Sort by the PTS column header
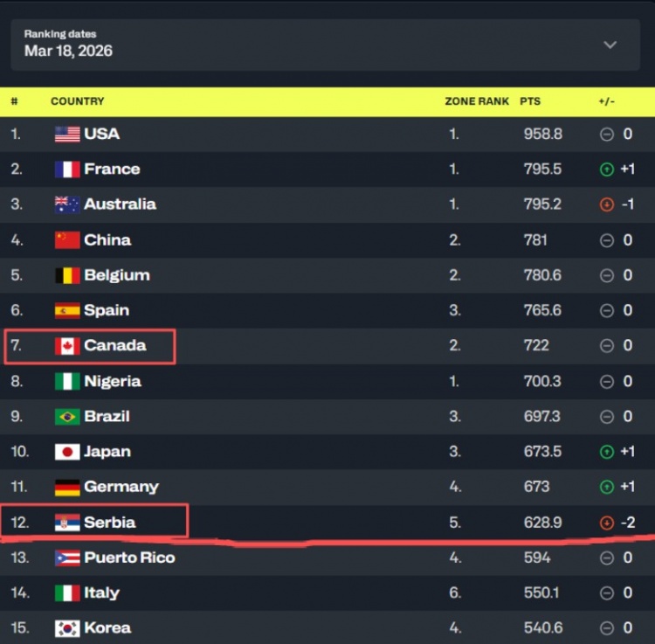This screenshot has height=644, width=655. pyautogui.click(x=530, y=101)
